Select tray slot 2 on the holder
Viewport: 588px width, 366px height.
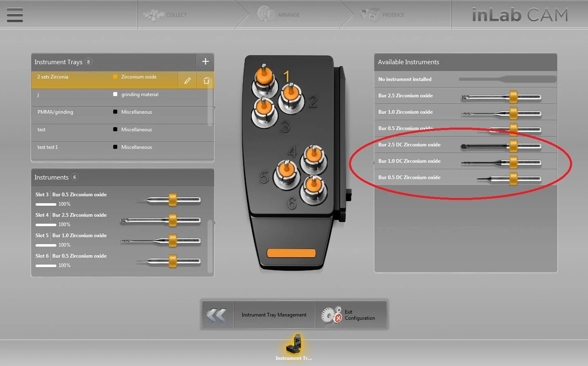(x=291, y=98)
